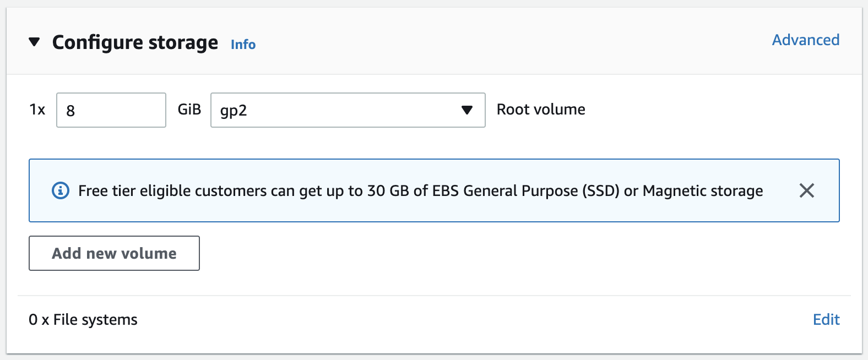
Task: Click the 1x volume count label
Action: tap(37, 110)
